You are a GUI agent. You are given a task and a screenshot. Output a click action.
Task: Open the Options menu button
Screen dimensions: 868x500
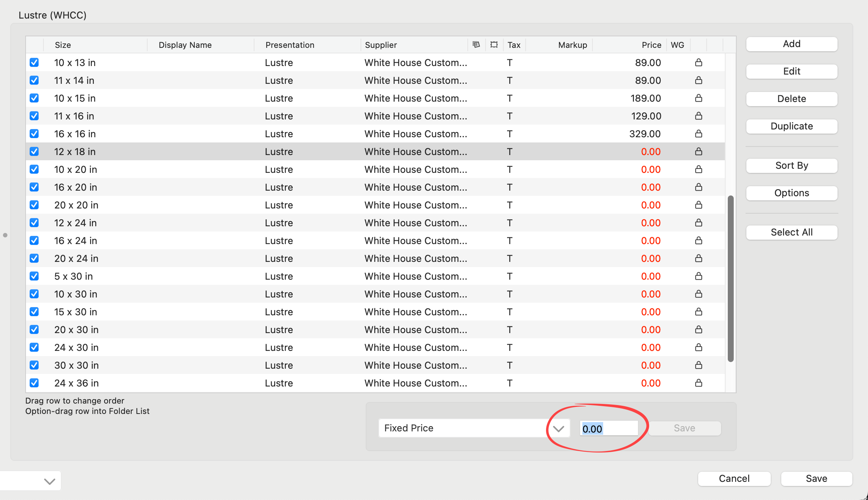791,193
